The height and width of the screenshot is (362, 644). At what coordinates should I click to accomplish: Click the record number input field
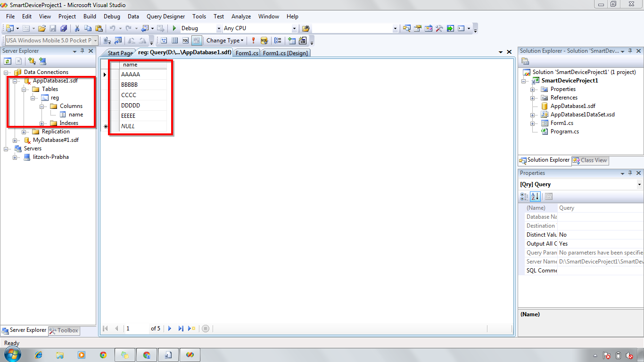click(x=137, y=329)
